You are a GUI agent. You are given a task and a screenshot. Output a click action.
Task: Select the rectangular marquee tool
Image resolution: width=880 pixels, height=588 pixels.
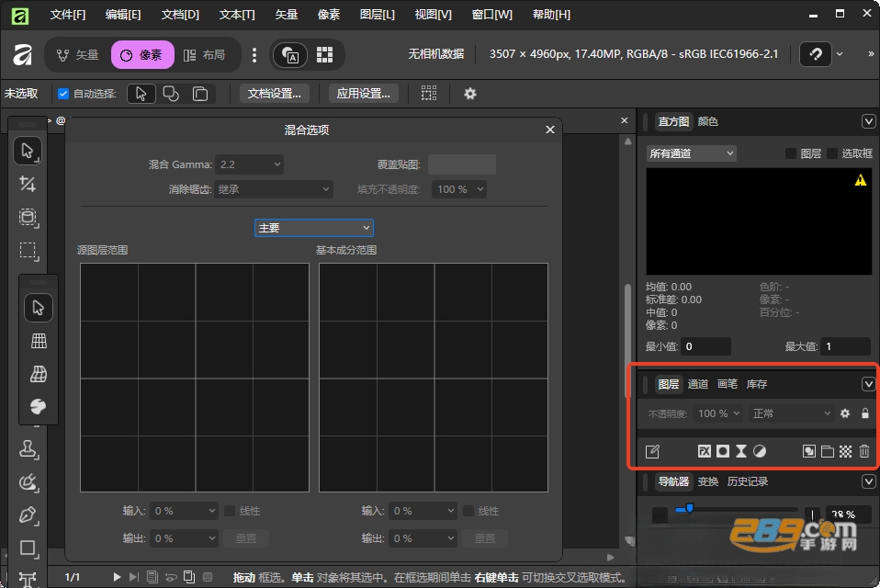tap(28, 250)
